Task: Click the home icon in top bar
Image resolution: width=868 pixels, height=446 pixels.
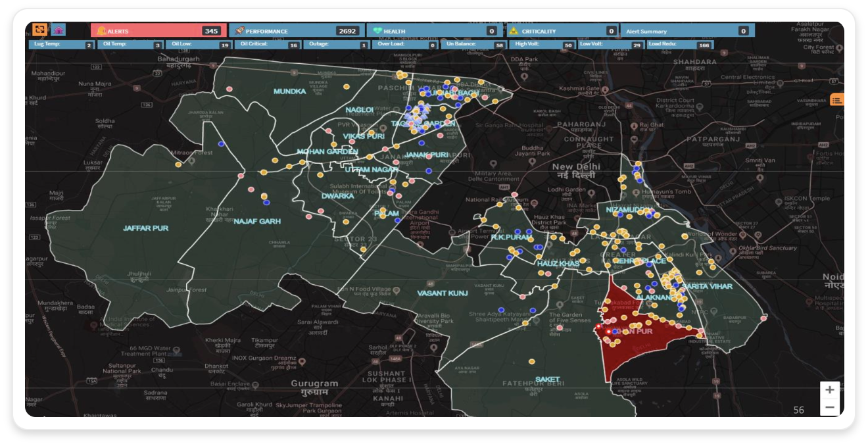Action: 59,30
